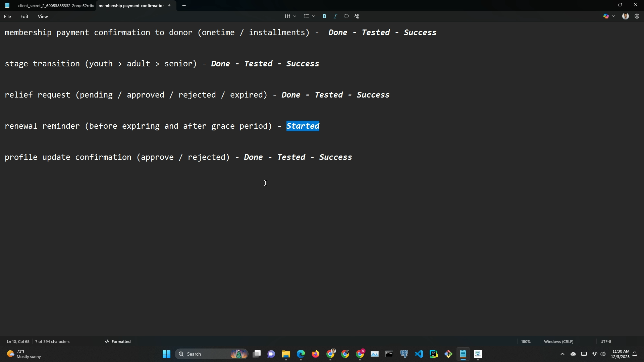Click the user account avatar
The height and width of the screenshot is (362, 644).
coord(625,16)
